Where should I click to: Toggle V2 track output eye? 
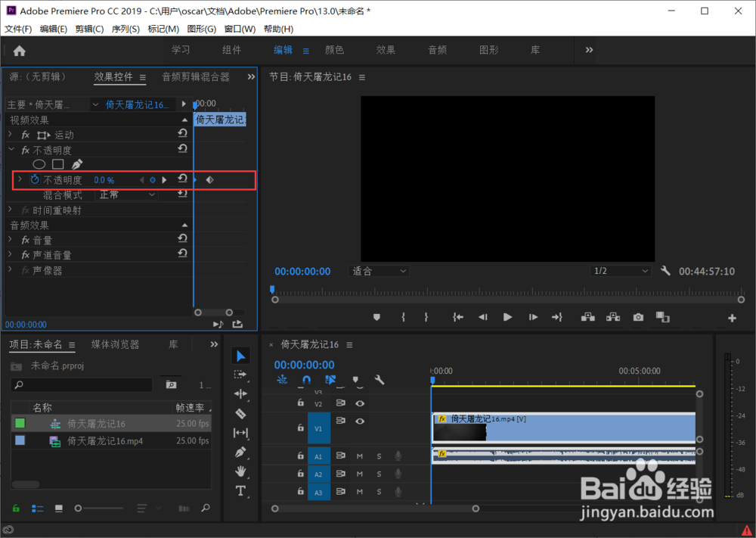coord(360,403)
